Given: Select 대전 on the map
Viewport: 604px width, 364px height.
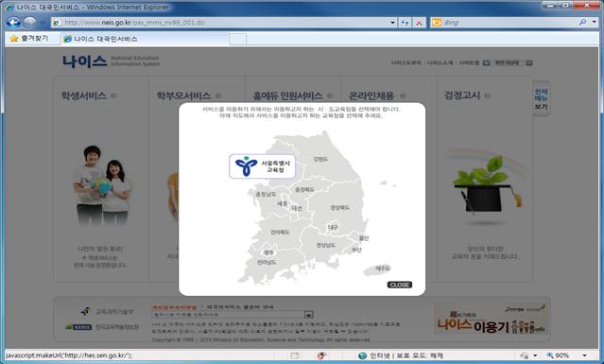Looking at the screenshot, I should tap(297, 208).
